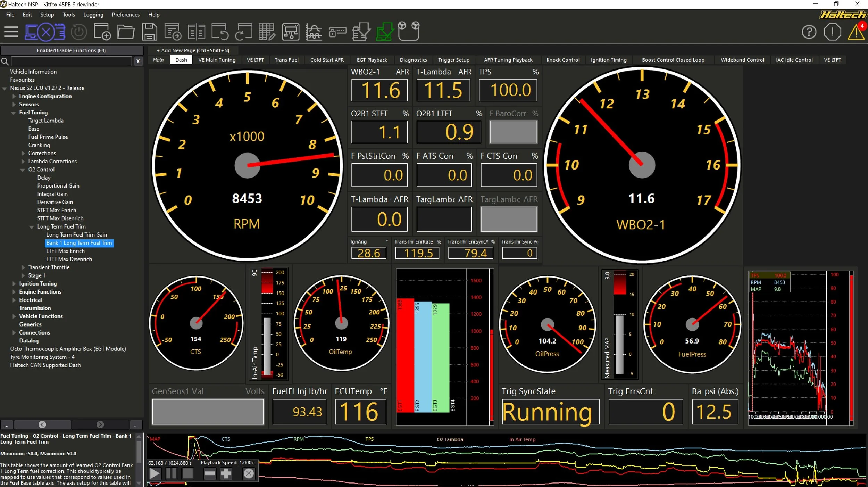
Task: Play the datalog playback
Action: click(x=155, y=473)
